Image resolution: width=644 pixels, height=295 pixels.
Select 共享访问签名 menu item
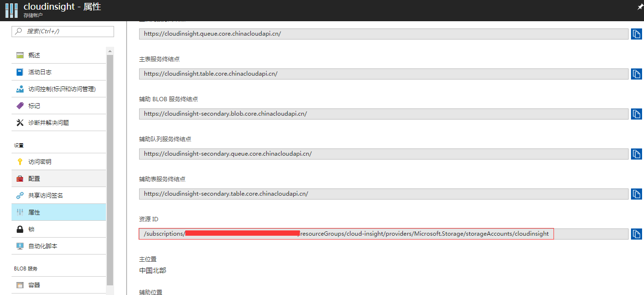click(x=45, y=196)
